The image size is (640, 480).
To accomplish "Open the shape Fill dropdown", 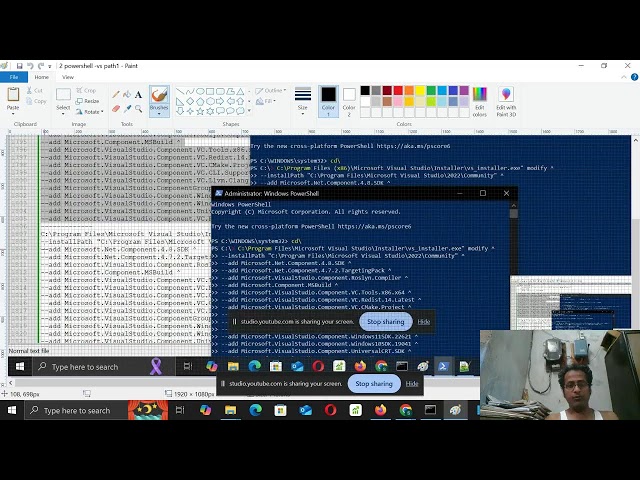I will (x=266, y=101).
